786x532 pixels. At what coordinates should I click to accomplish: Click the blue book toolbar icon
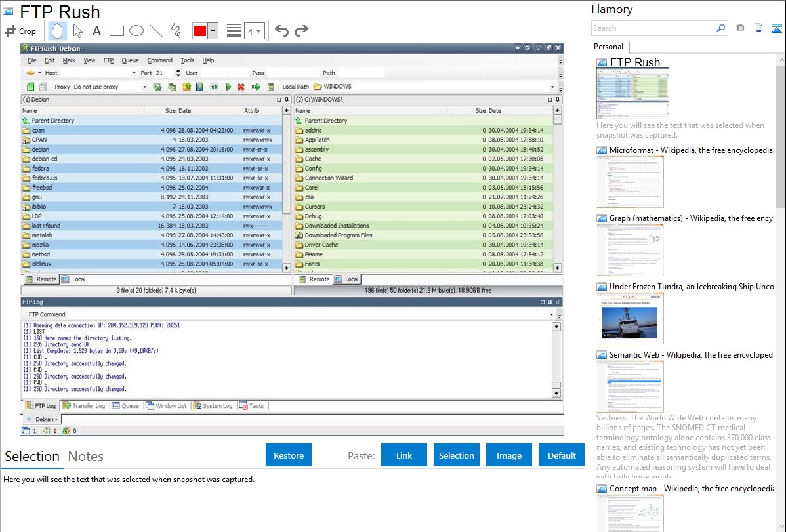(199, 87)
